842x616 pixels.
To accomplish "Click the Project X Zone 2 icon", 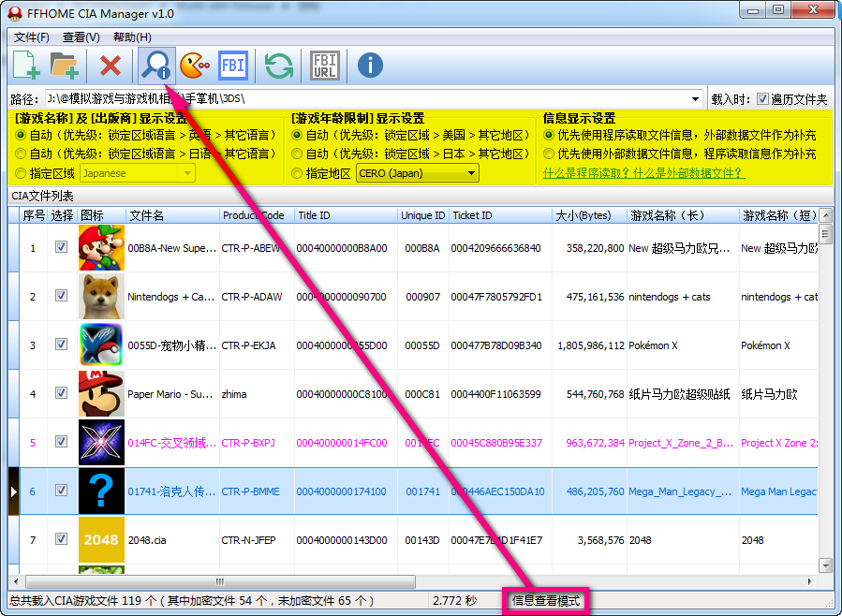I will click(101, 443).
